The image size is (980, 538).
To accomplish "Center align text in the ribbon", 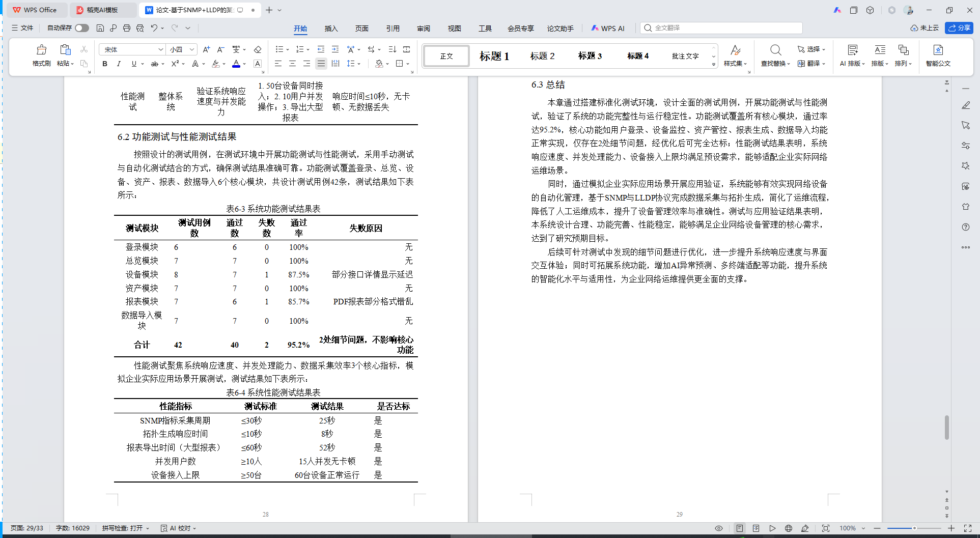I will pyautogui.click(x=292, y=64).
